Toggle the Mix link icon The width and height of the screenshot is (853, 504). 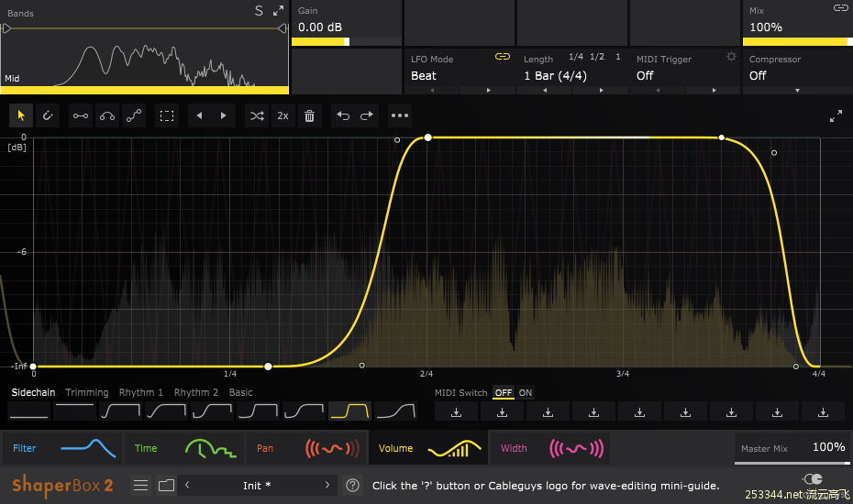[841, 7]
